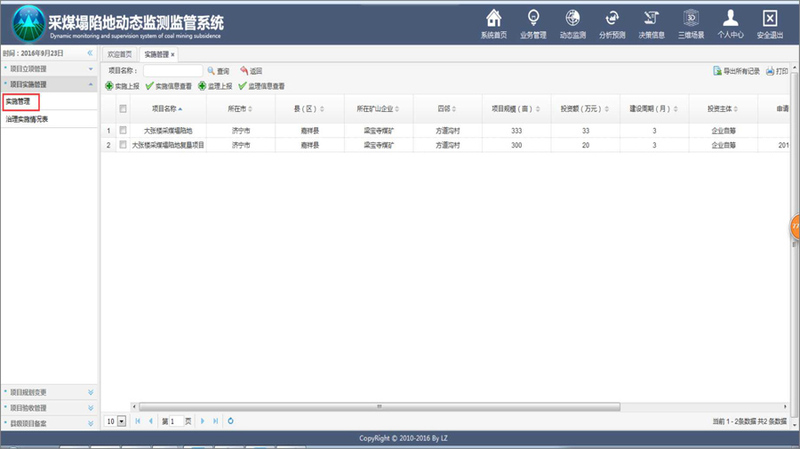Sort by 投资额（万元） column header

pyautogui.click(x=585, y=109)
